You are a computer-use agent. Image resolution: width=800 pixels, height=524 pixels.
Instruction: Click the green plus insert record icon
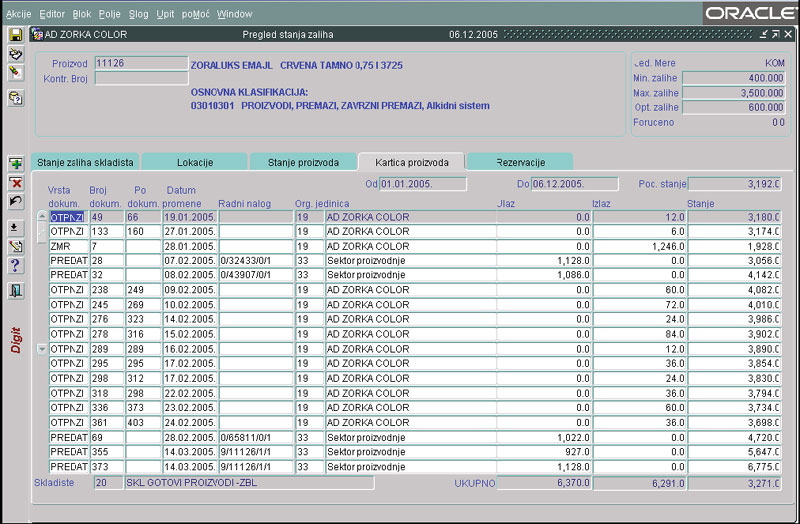(x=16, y=164)
